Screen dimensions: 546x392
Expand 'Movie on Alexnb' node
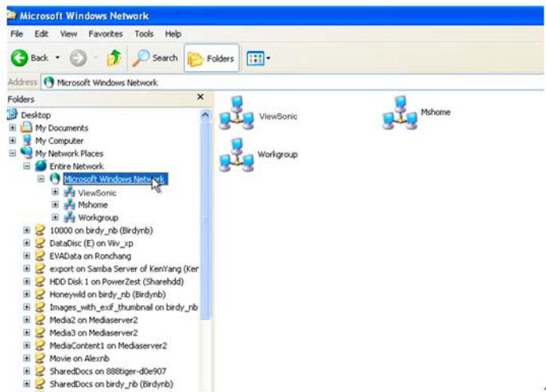[x=27, y=358]
